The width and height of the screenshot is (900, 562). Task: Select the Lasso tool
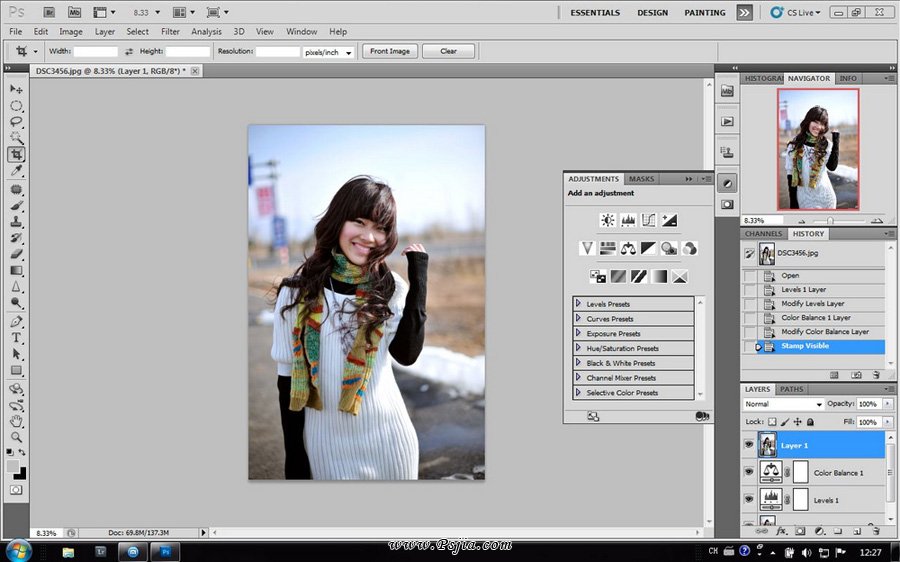(x=17, y=121)
